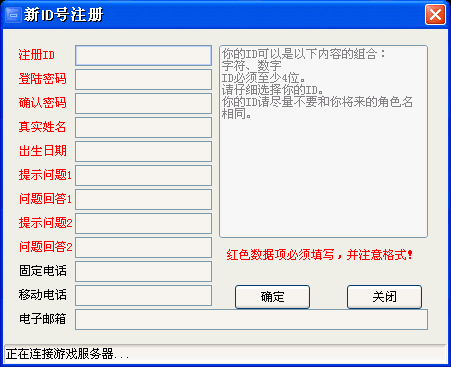Click the 固定电话 label
Image resolution: width=451 pixels, height=367 pixels.
click(x=42, y=271)
